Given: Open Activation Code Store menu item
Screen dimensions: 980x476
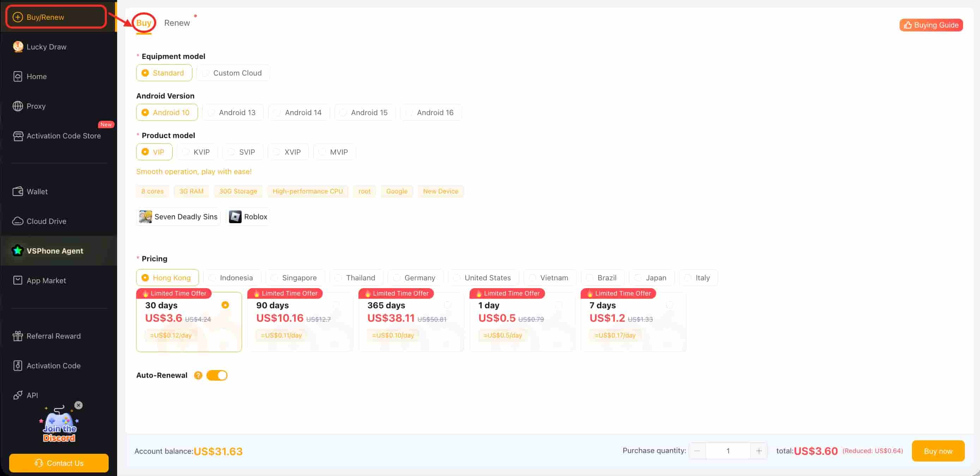Looking at the screenshot, I should [63, 136].
